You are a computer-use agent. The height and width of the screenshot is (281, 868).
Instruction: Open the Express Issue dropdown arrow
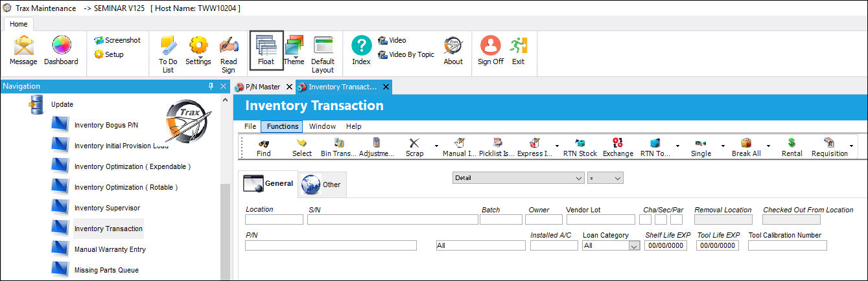557,146
